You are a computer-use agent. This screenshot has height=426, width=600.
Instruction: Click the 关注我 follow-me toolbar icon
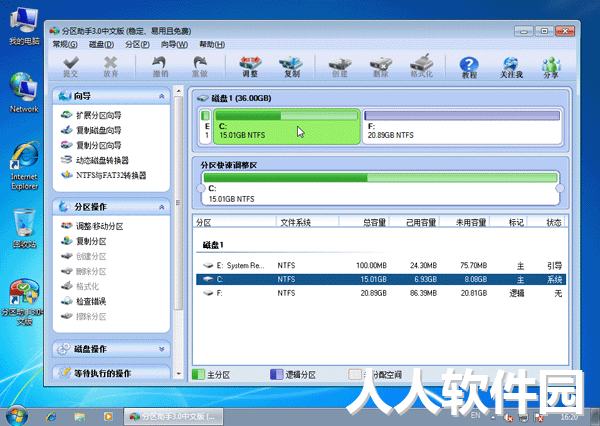511,67
